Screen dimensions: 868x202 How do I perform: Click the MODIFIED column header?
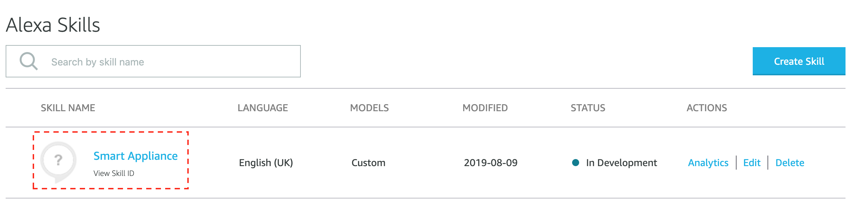[x=485, y=108]
